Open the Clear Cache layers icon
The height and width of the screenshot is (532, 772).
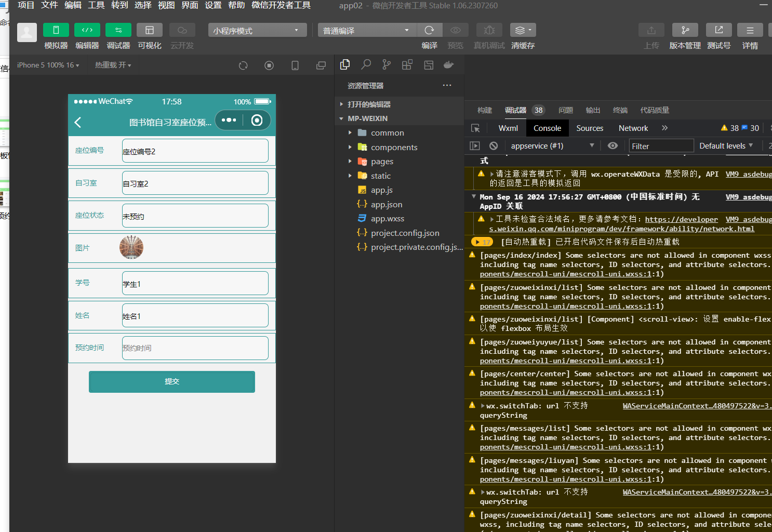523,30
